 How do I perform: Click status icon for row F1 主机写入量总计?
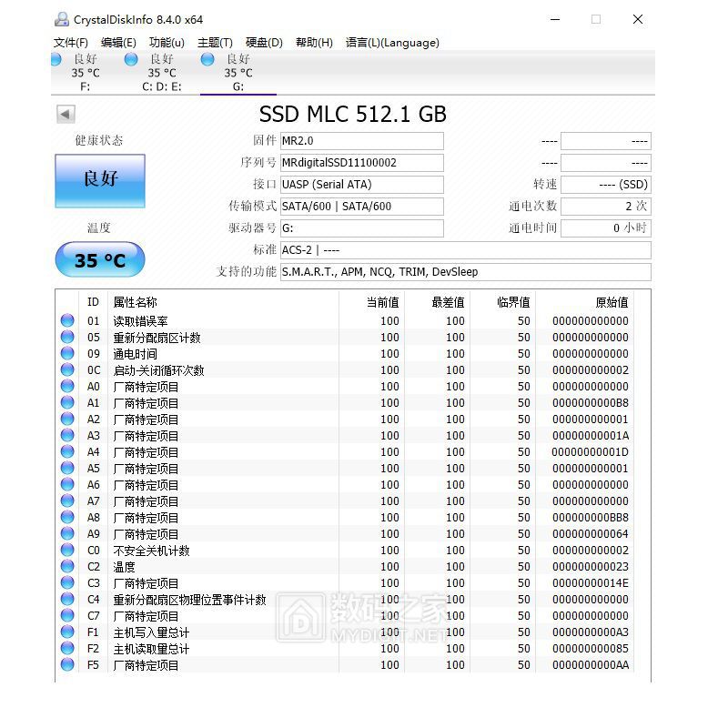point(67,632)
